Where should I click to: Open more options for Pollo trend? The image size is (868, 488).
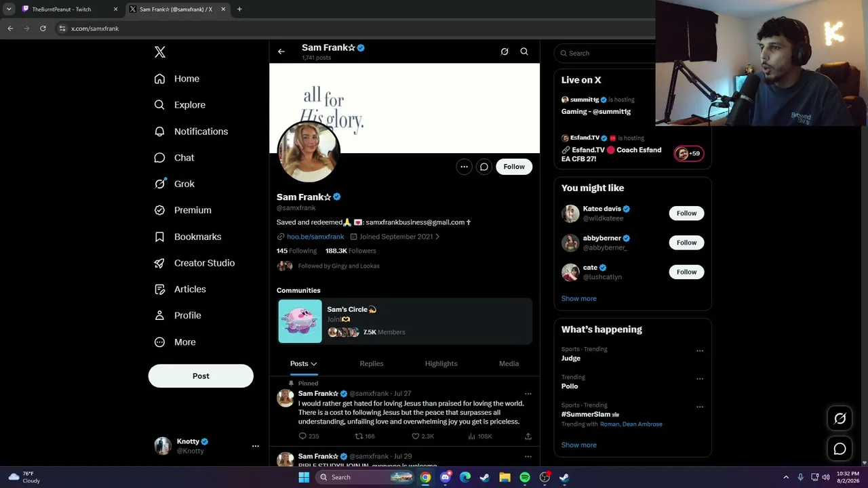pos(700,379)
